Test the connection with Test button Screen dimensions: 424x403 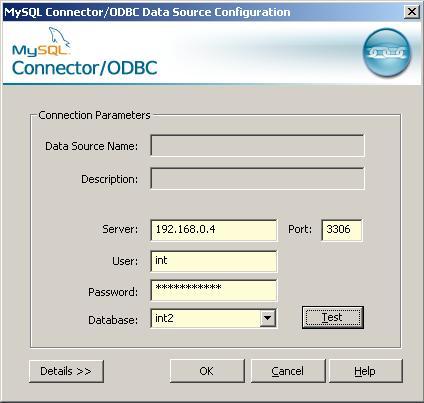(332, 317)
